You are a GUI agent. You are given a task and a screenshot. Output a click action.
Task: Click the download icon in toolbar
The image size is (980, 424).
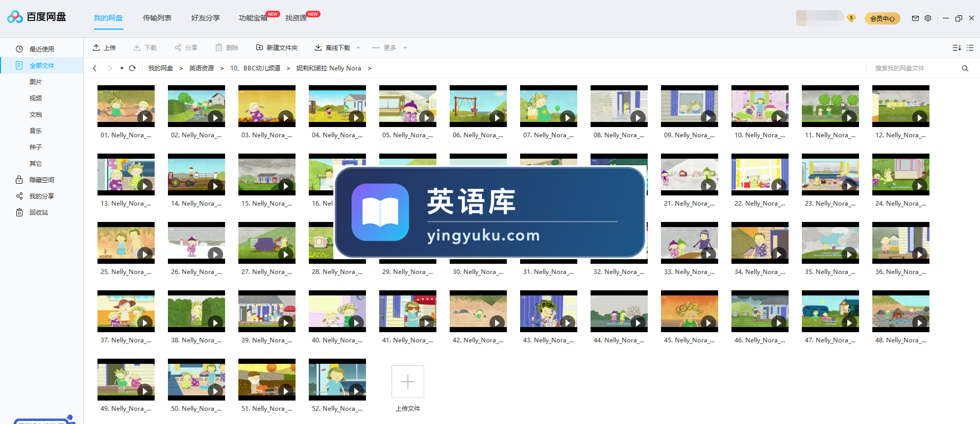(137, 47)
